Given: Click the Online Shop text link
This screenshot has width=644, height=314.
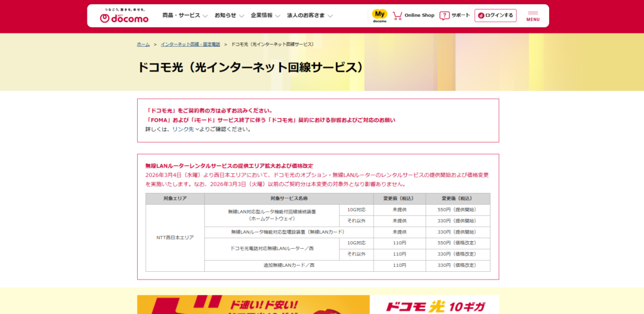Looking at the screenshot, I should [419, 15].
